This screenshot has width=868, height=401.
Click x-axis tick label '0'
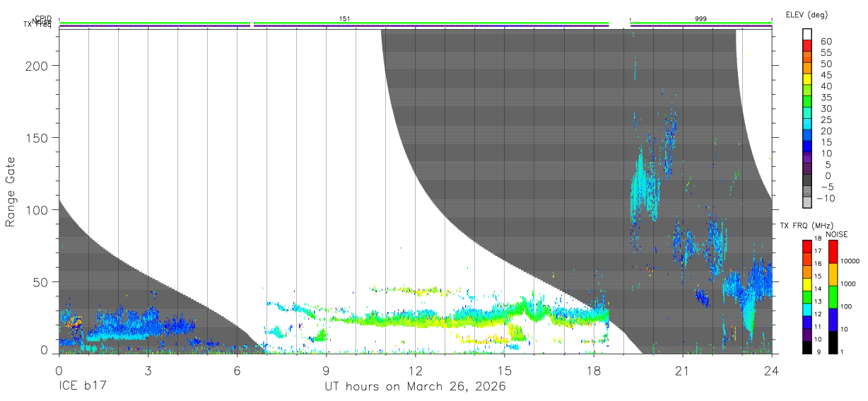click(x=59, y=371)
